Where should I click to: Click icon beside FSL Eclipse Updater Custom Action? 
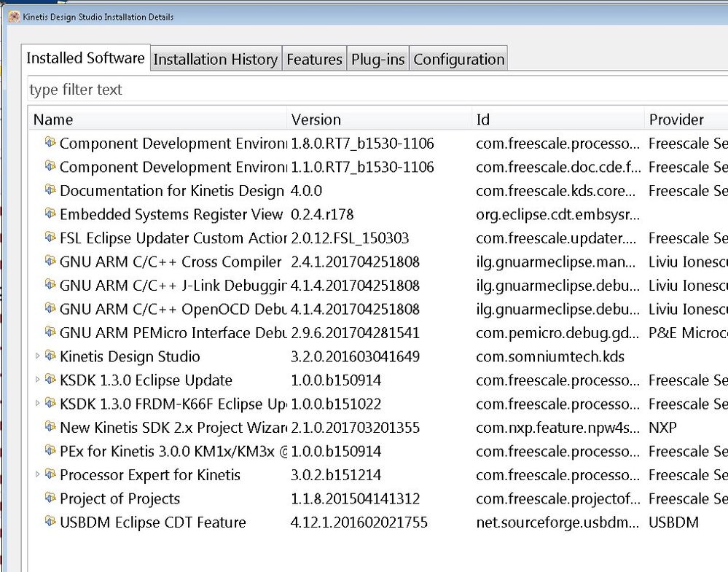pos(50,237)
